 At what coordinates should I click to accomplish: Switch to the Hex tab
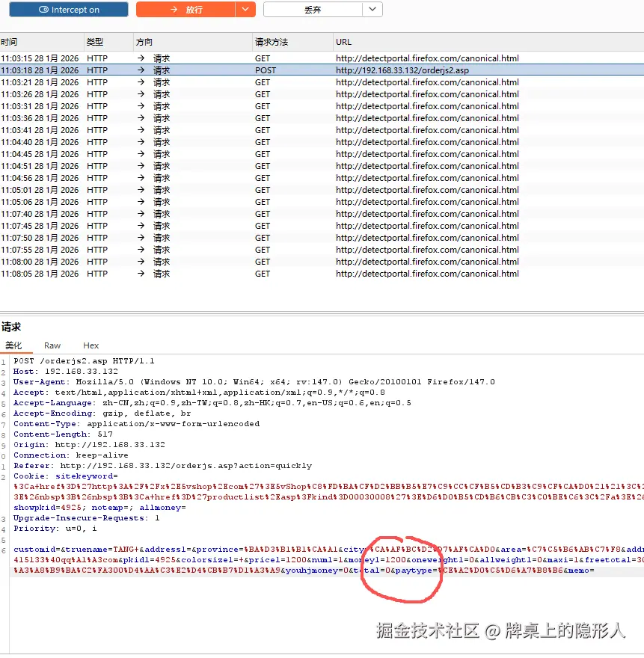91,345
